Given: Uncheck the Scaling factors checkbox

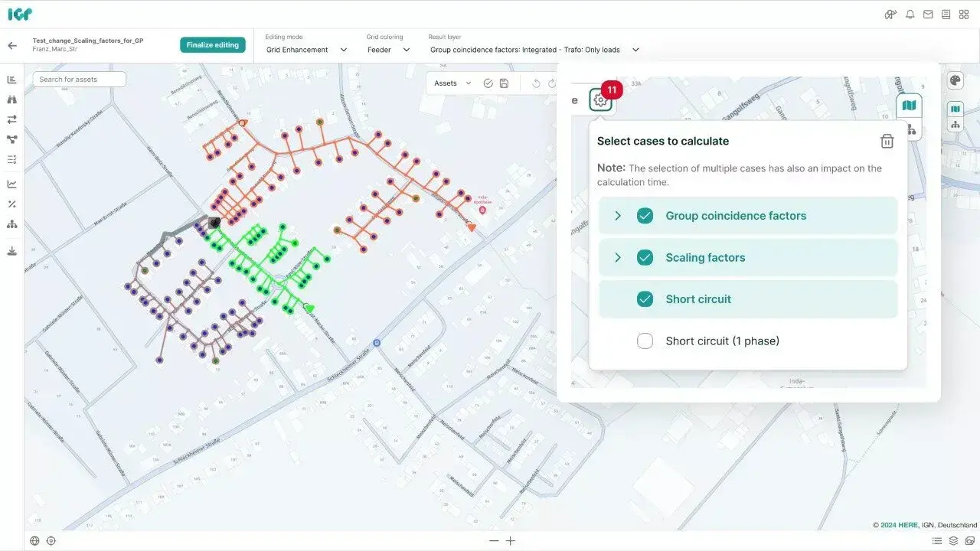Looking at the screenshot, I should pos(645,258).
